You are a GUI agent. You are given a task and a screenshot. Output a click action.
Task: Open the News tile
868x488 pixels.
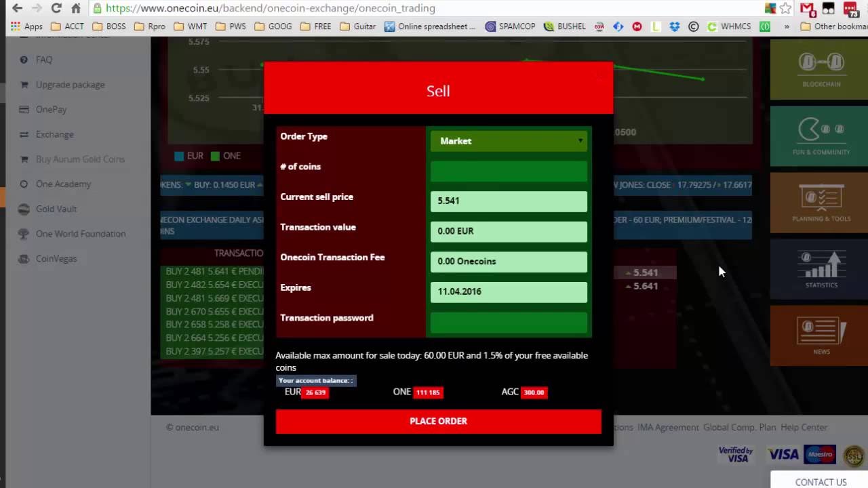tap(818, 335)
